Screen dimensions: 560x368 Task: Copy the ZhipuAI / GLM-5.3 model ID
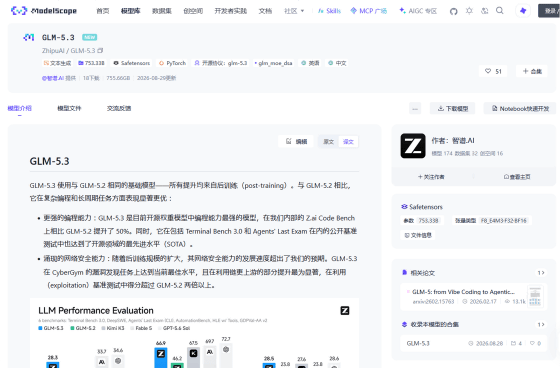[x=100, y=51]
